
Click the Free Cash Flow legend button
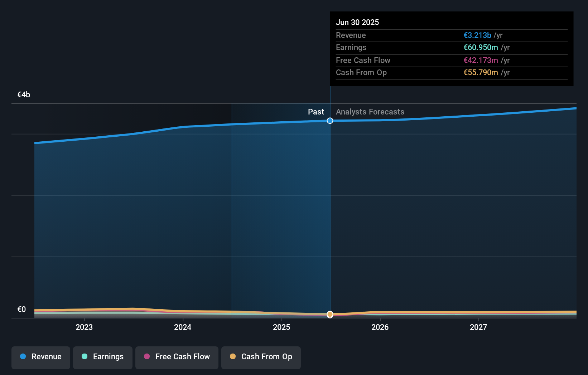[177, 357]
